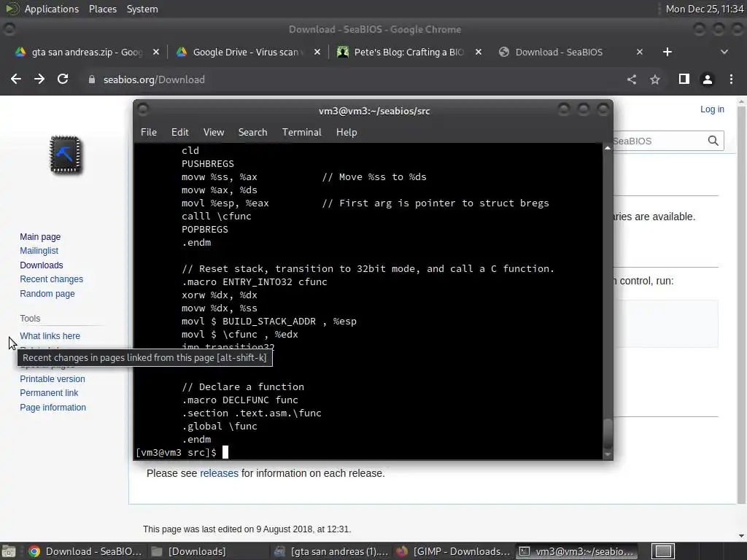
Task: Open the Chrome side panel icon
Action: pyautogui.click(x=684, y=79)
